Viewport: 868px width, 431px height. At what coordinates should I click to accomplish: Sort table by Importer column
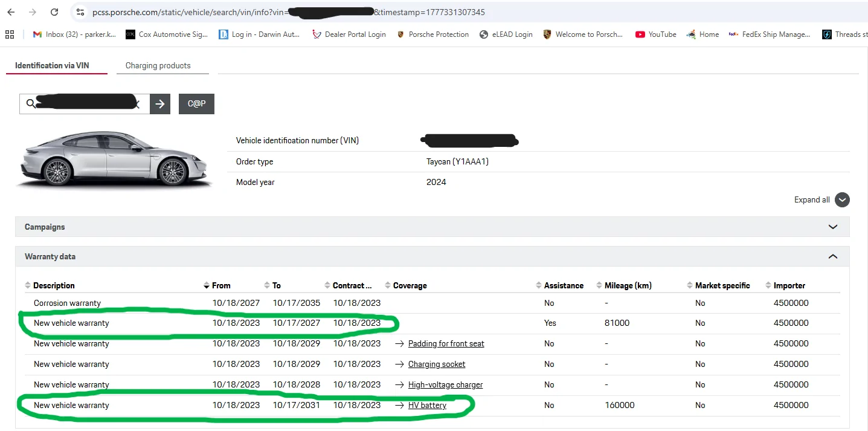[785, 285]
